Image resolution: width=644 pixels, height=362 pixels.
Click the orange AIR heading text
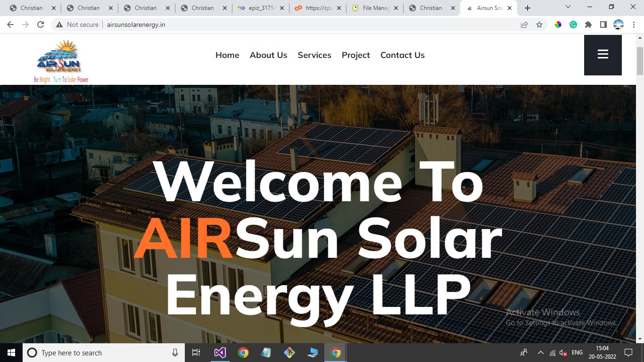pos(184,239)
